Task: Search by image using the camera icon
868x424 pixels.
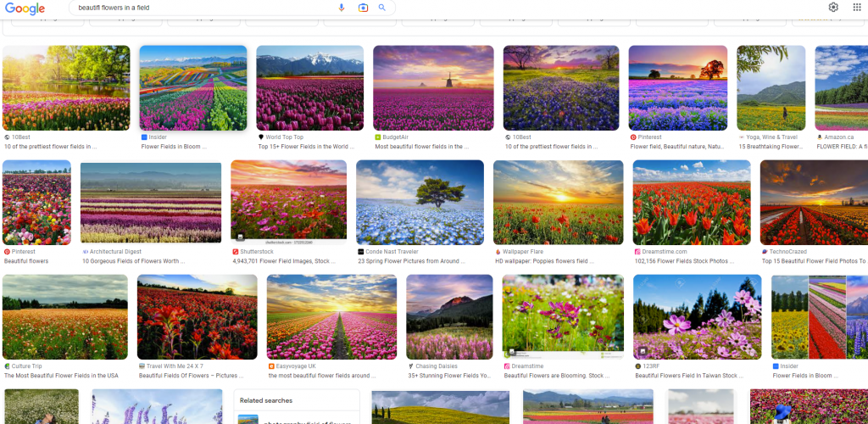Action: [363, 8]
